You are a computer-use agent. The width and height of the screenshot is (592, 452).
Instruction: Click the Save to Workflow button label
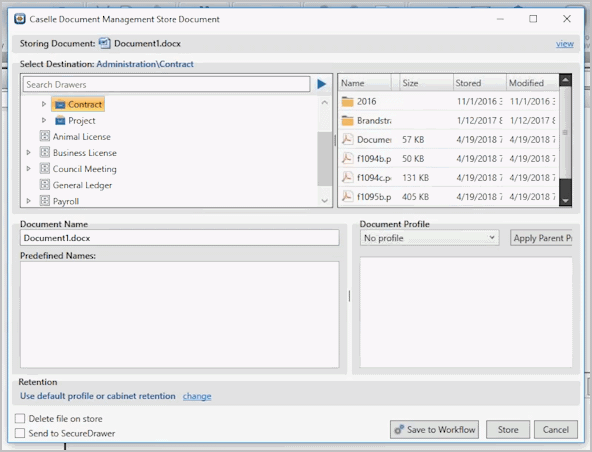pyautogui.click(x=441, y=430)
